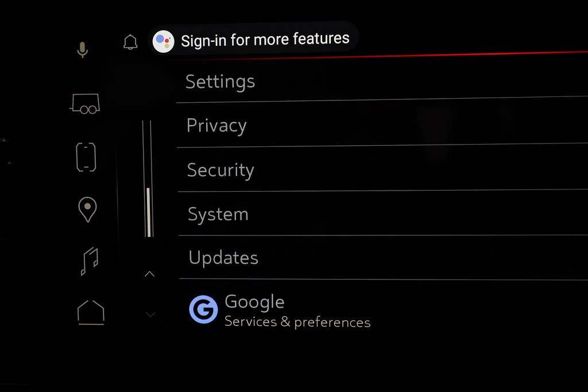
Task: Select the Security menu item
Action: click(x=382, y=170)
